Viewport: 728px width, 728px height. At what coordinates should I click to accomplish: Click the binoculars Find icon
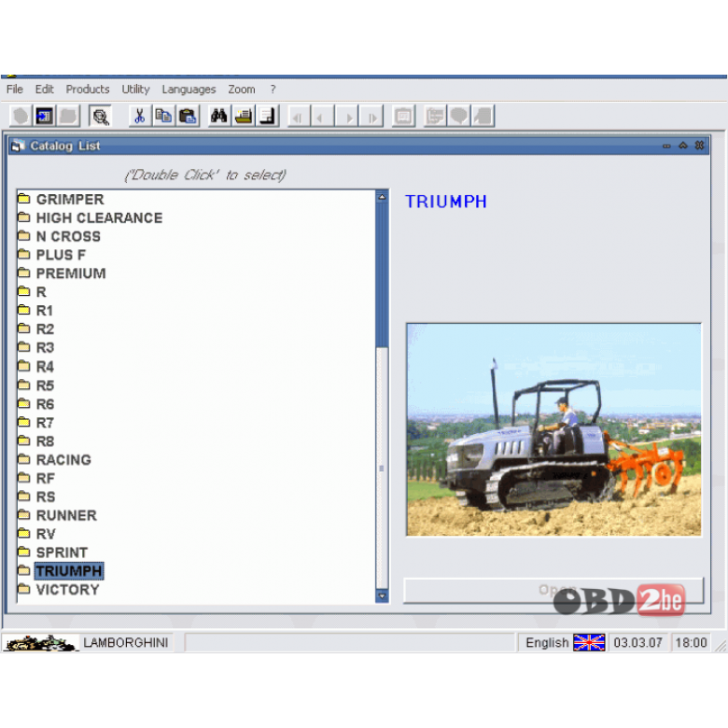pyautogui.click(x=218, y=116)
